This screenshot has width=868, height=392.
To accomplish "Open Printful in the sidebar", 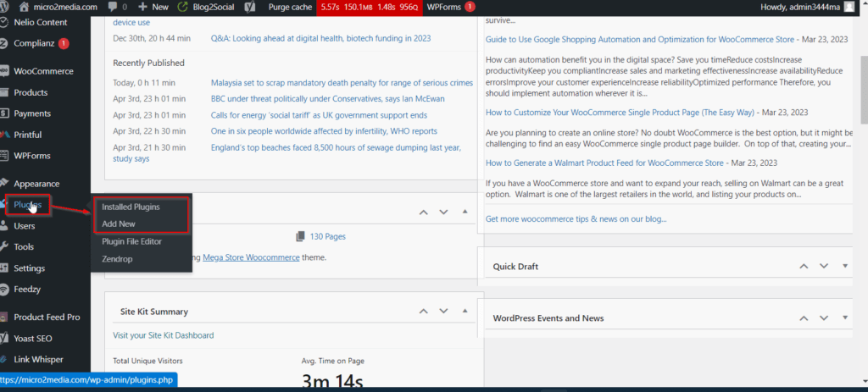I will point(28,135).
